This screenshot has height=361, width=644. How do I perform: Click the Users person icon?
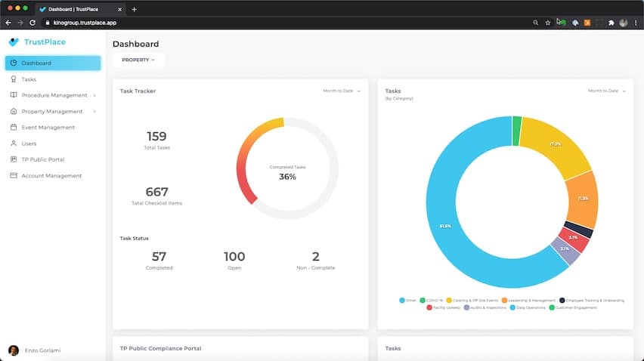coord(14,143)
